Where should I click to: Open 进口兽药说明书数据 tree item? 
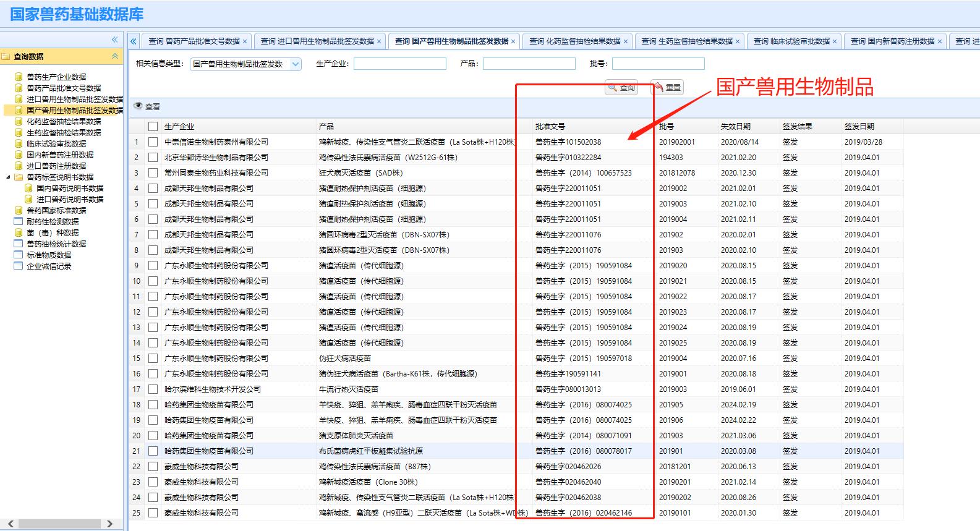pyautogui.click(x=70, y=199)
